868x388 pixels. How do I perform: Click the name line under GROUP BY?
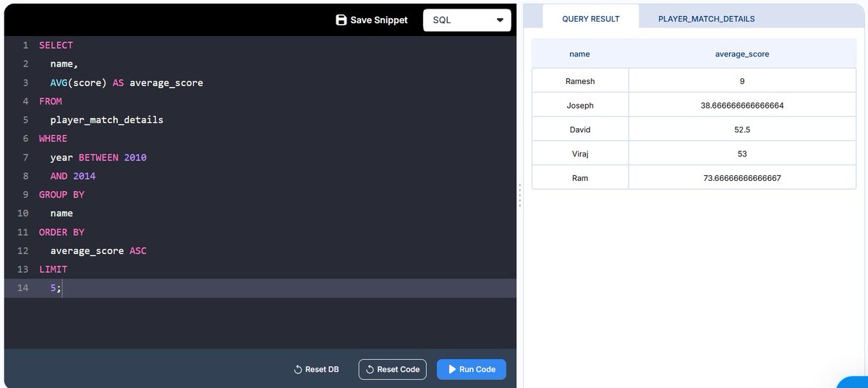coord(61,214)
